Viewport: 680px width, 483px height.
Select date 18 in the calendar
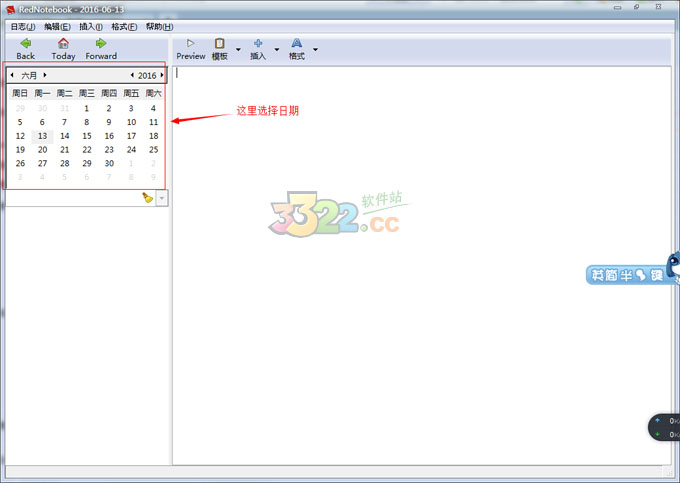pyautogui.click(x=154, y=136)
